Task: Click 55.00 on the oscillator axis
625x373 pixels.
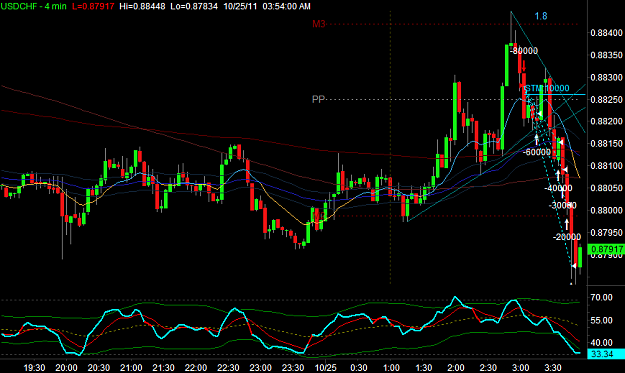Action: click(601, 320)
